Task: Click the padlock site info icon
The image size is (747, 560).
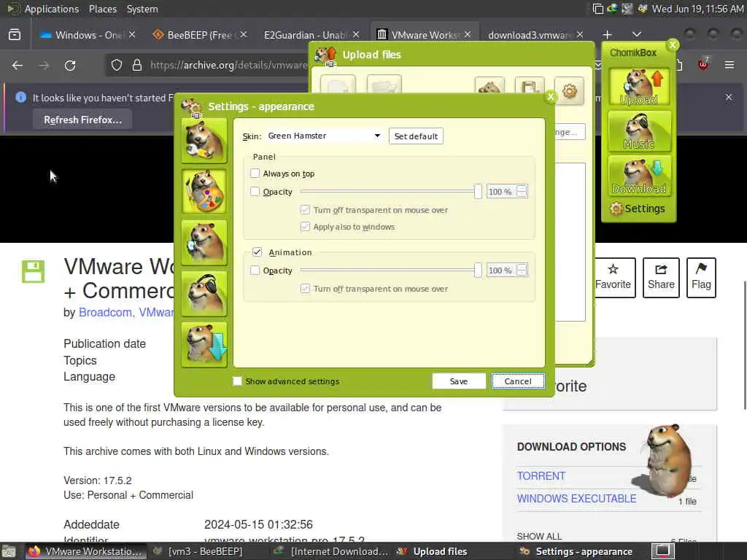Action: tap(136, 65)
